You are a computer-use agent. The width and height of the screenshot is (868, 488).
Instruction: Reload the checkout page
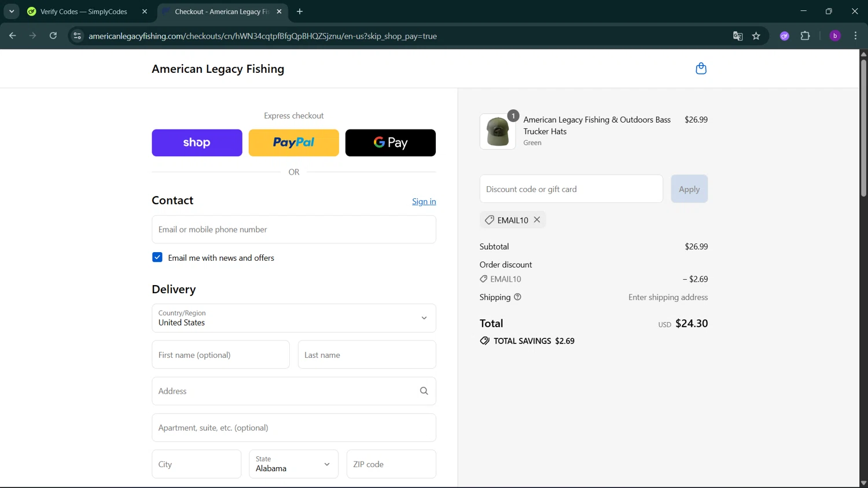point(53,36)
